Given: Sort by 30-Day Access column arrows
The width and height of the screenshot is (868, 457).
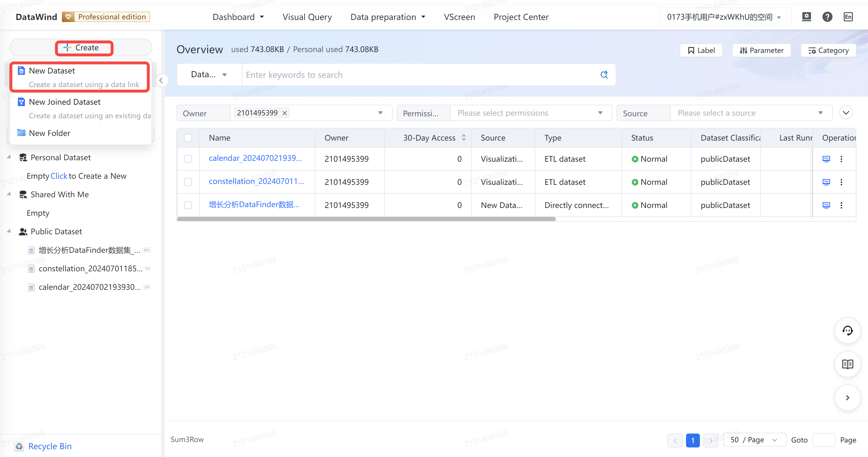Looking at the screenshot, I should tap(464, 137).
